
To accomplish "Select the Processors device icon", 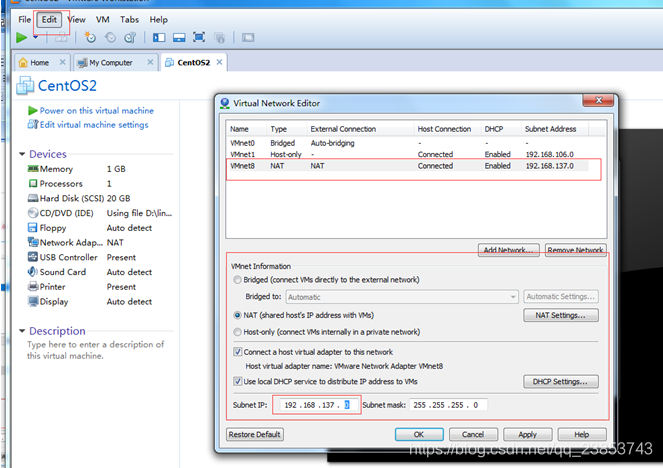I will pyautogui.click(x=33, y=183).
